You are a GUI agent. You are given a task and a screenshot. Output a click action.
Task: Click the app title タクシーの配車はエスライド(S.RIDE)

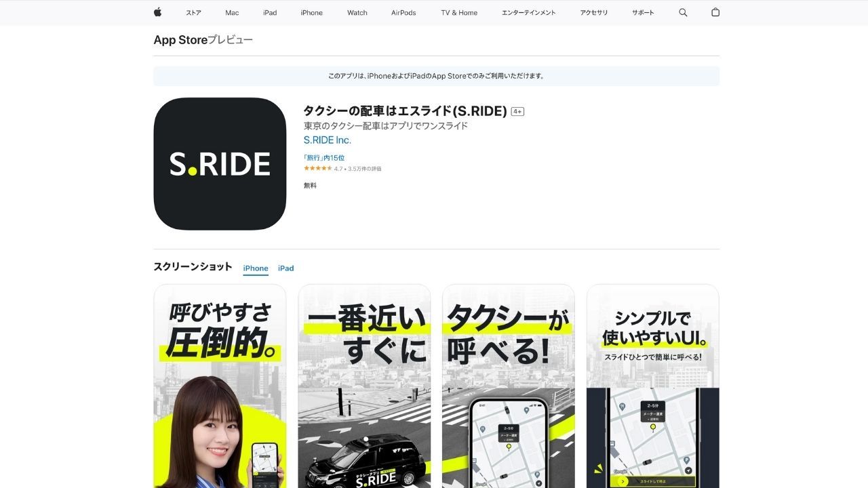pos(406,111)
